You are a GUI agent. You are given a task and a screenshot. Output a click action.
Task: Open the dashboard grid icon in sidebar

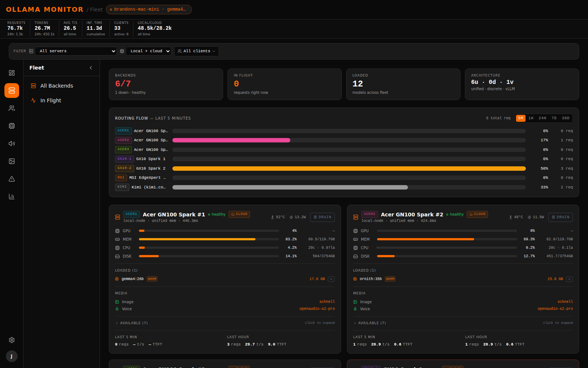(x=12, y=73)
